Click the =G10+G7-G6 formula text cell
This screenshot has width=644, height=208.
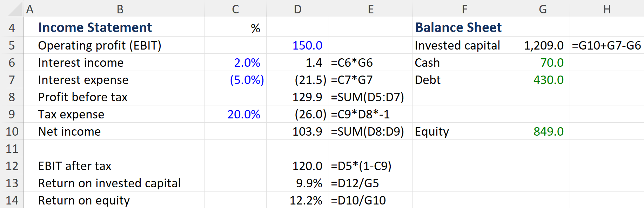606,45
